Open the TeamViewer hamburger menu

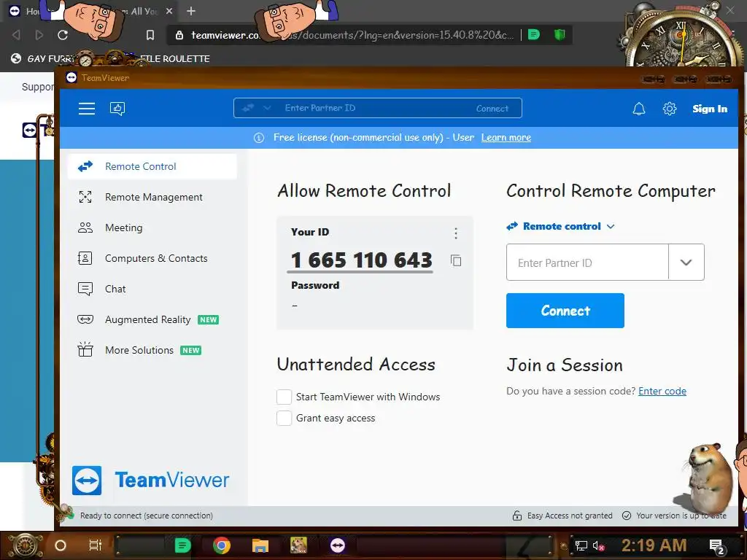tap(87, 109)
